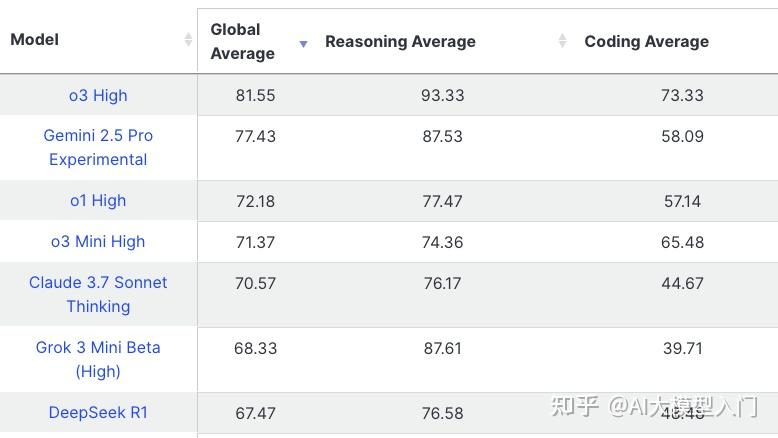
Task: Open the o3 Mini High link
Action: 98,241
